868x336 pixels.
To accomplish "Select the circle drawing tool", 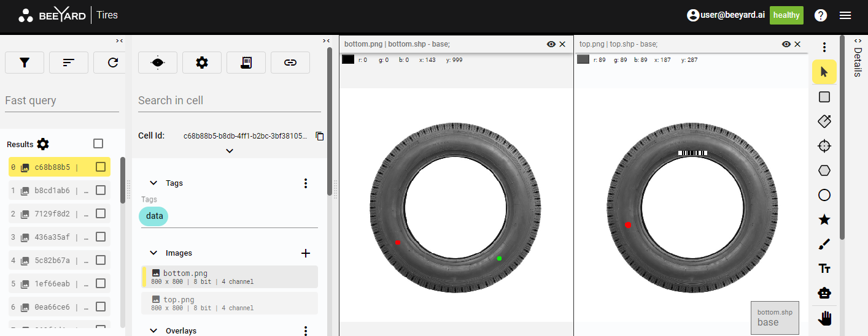I will tap(824, 195).
